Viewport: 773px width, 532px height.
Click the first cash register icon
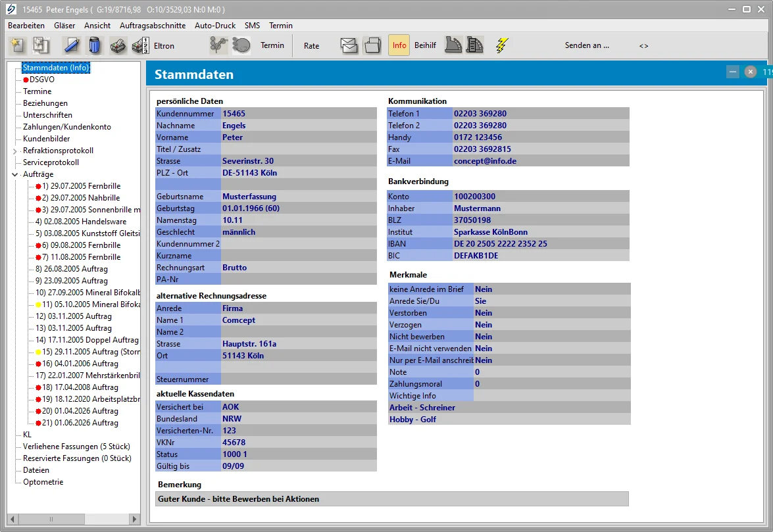[453, 45]
